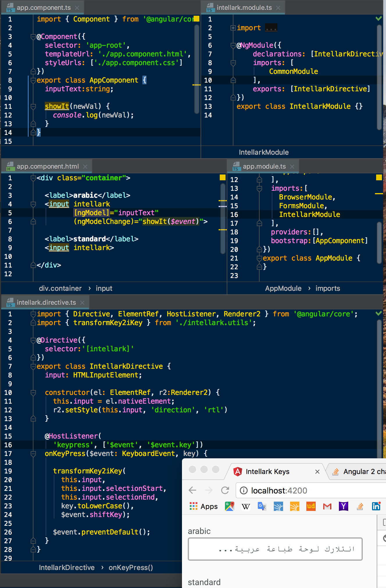Screen dimensions: 386x588
Task: Click the IntellarkDirective breadcrumb
Action: point(67,568)
